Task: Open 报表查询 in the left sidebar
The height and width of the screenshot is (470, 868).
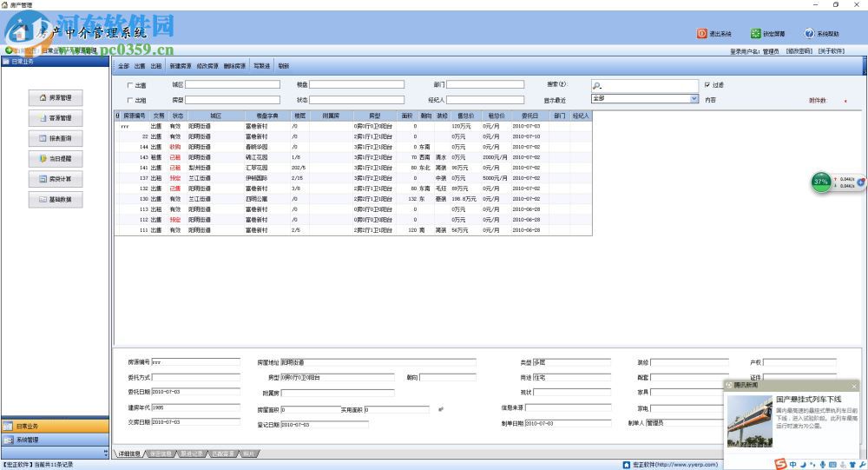Action: (x=56, y=138)
